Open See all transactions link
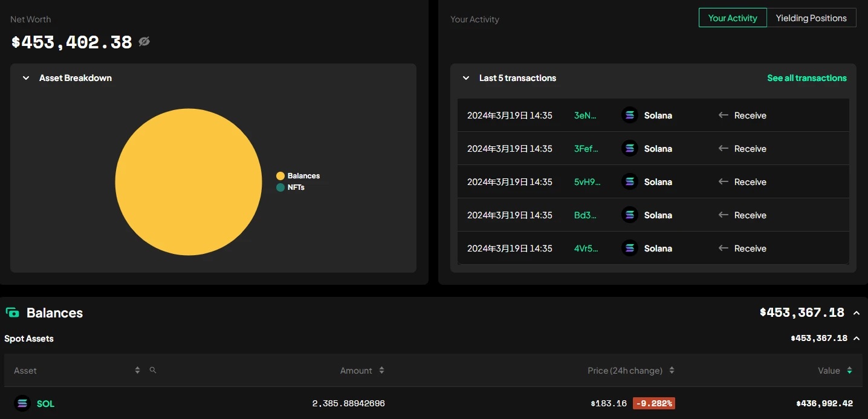 [806, 78]
